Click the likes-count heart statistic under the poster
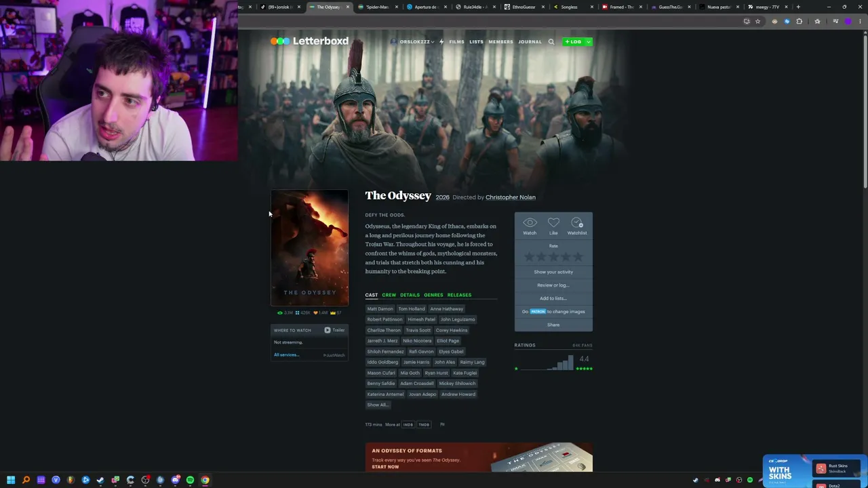This screenshot has width=868, height=488. pos(320,312)
